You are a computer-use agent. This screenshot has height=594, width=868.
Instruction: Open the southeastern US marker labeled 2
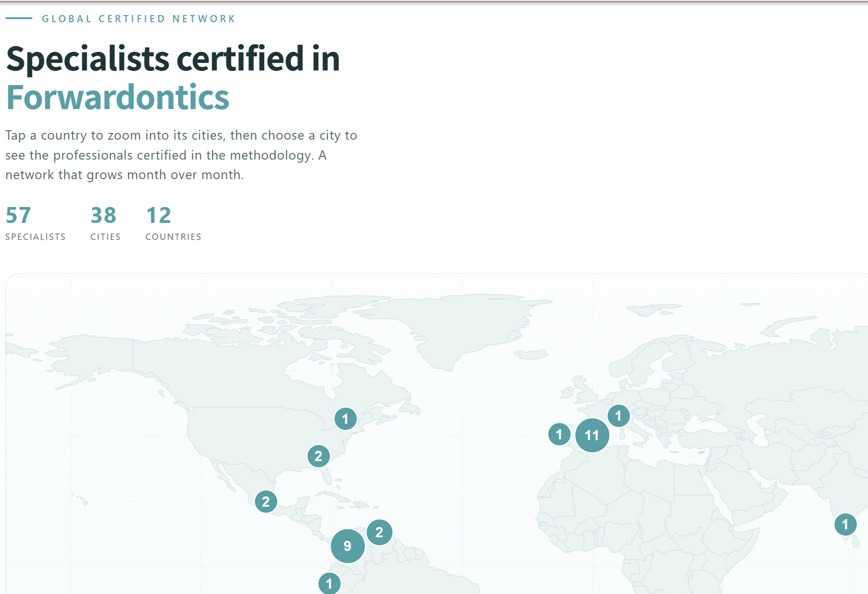[318, 456]
